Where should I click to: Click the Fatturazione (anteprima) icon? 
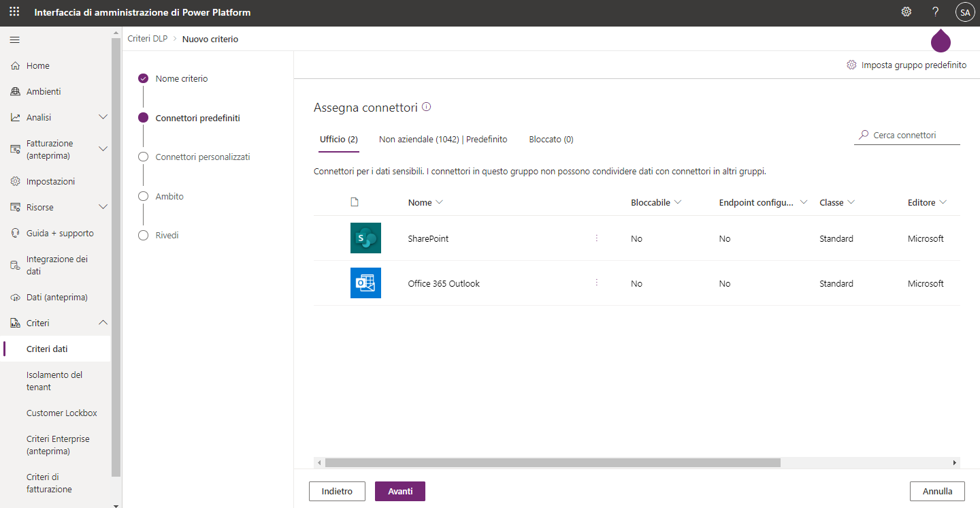point(15,149)
